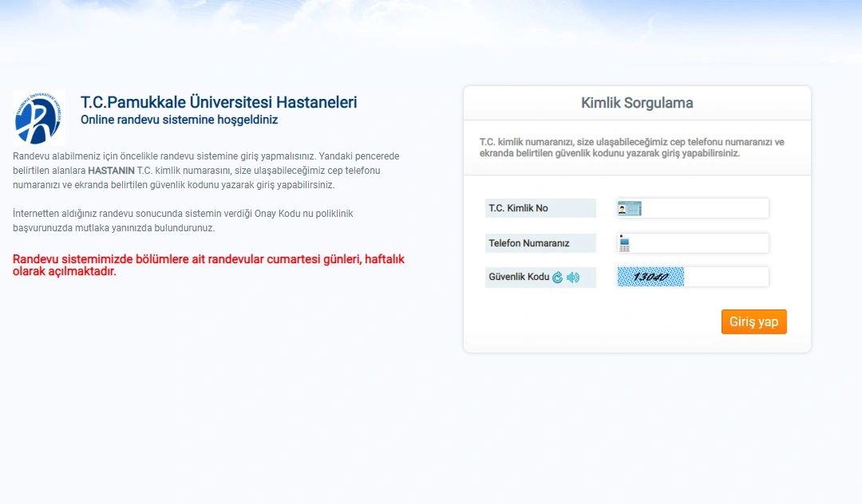Focus the Güvenlik Kodu input field
Viewport: 862px width, 504px height.
726,277
